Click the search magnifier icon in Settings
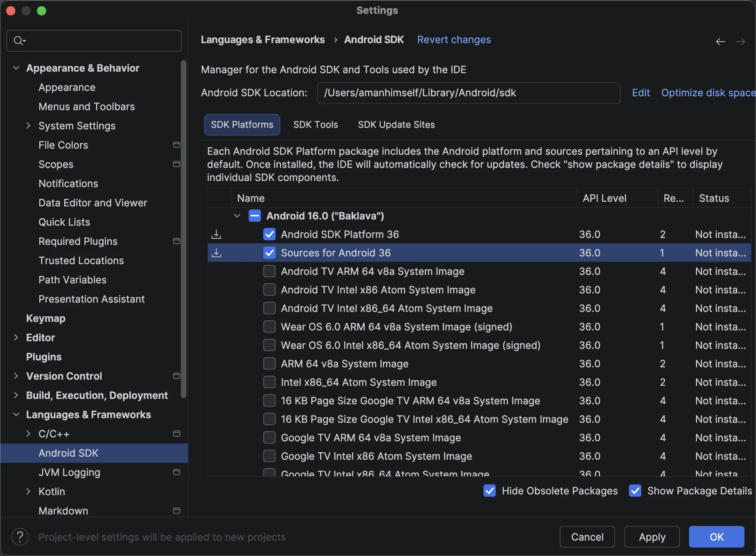Screen dimensions: 756x556 pyautogui.click(x=19, y=40)
